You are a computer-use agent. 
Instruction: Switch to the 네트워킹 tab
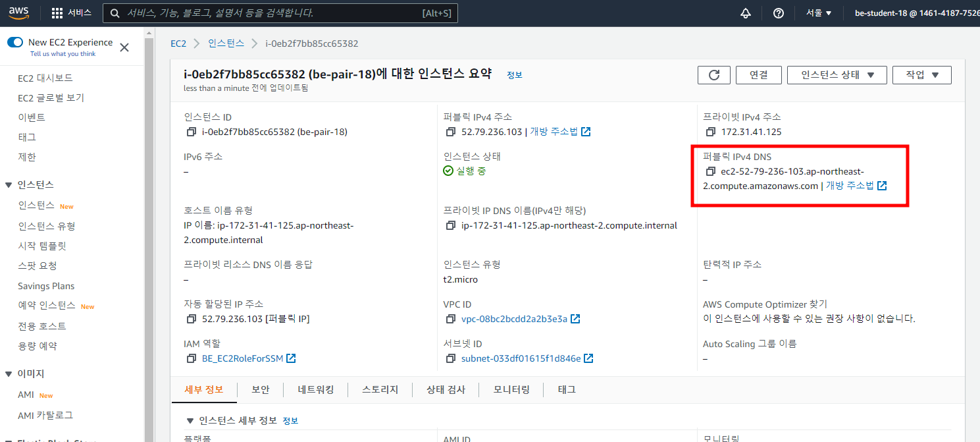tap(316, 389)
